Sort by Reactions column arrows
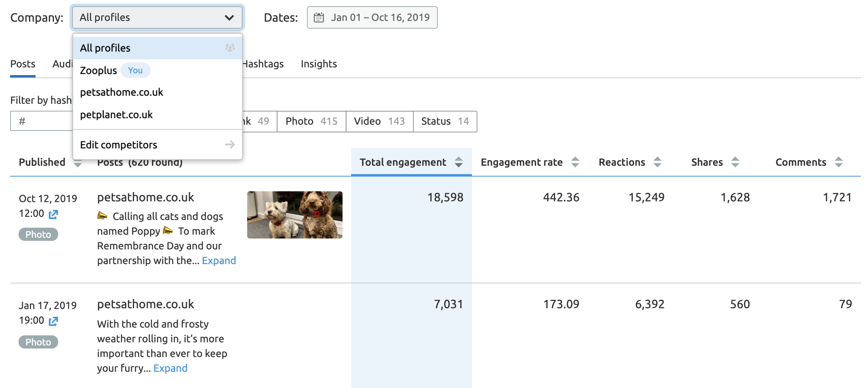 point(658,162)
